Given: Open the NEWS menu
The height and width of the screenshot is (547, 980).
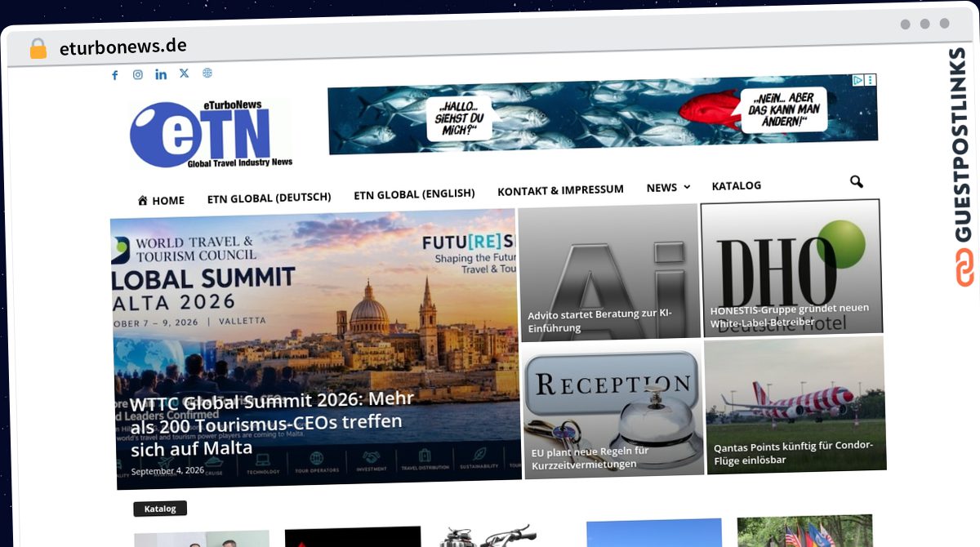Looking at the screenshot, I should tap(661, 188).
